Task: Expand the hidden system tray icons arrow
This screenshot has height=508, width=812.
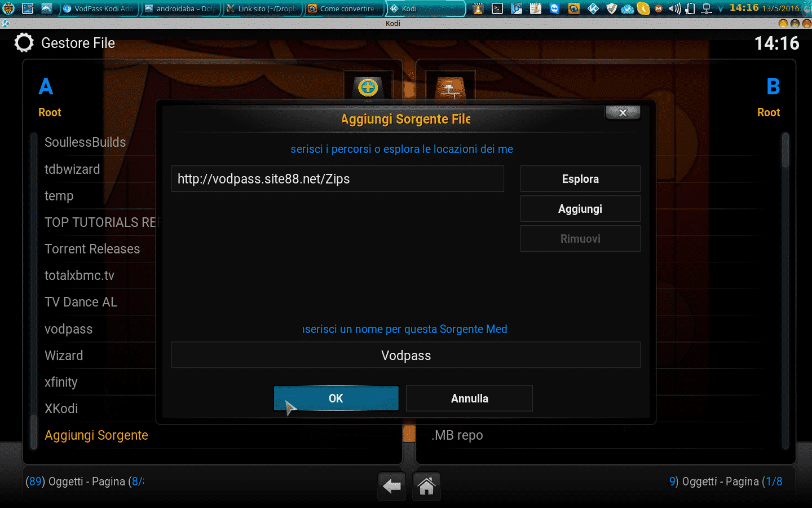Action: tap(721, 8)
